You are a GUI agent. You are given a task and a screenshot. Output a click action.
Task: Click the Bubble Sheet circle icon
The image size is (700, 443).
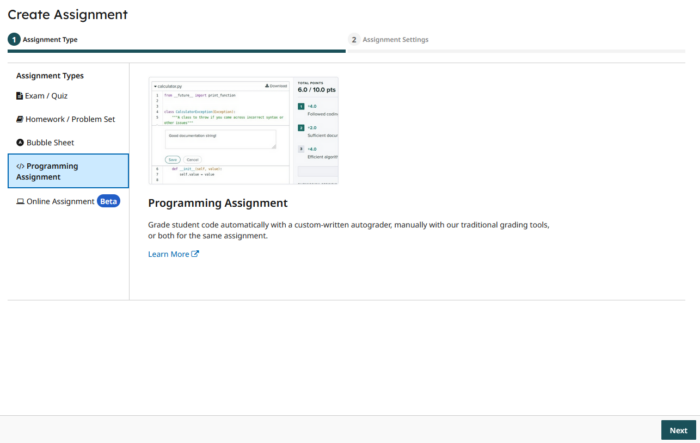tap(20, 142)
